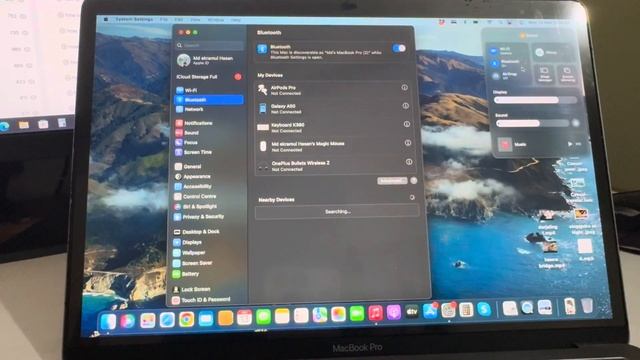640x360 pixels.
Task: Open Accessibility settings in the sidebar
Action: point(209,187)
